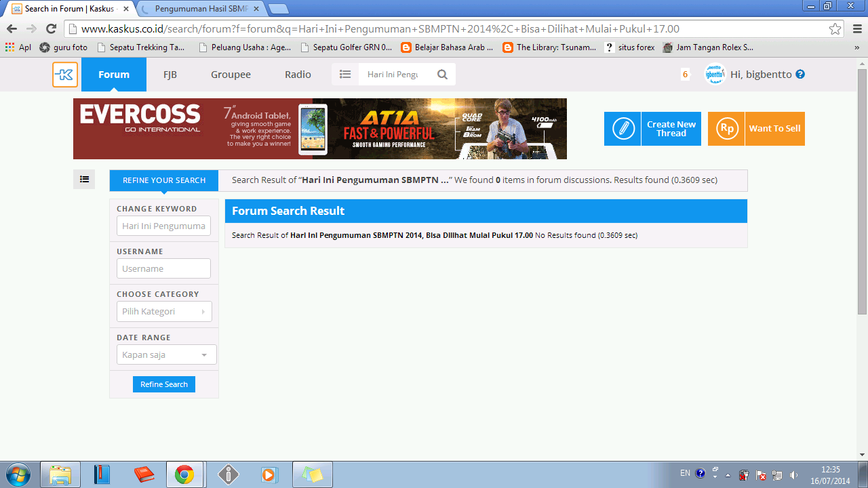Open the guru foto bookmark
Image resolution: width=868 pixels, height=488 pixels.
64,47
